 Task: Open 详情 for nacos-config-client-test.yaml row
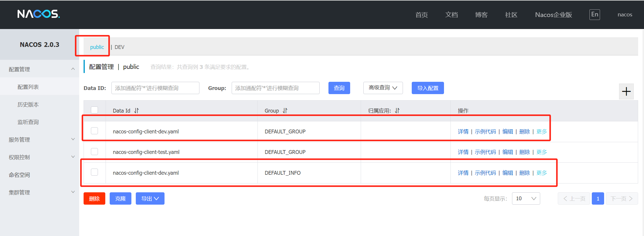[463, 152]
